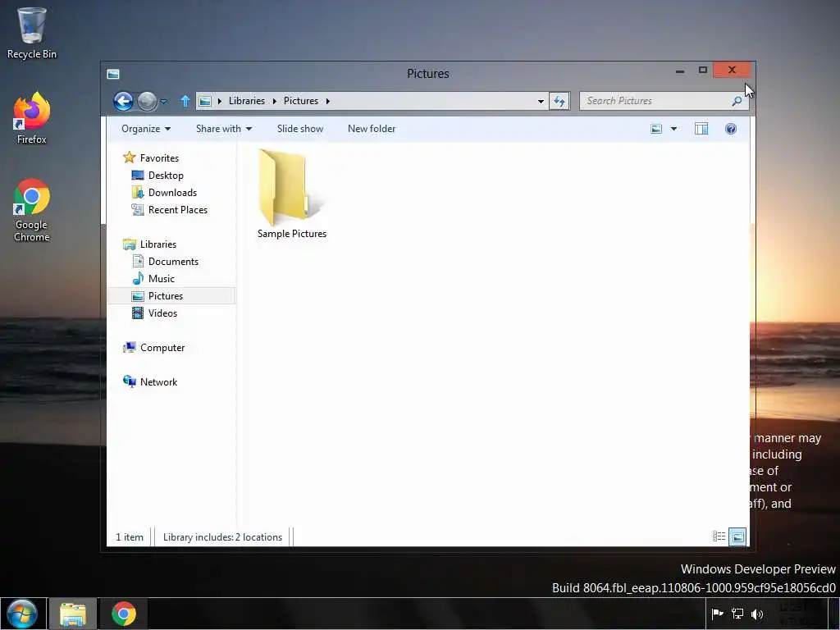Launch Chrome from the taskbar
Image resolution: width=840 pixels, height=630 pixels.
[x=124, y=614]
